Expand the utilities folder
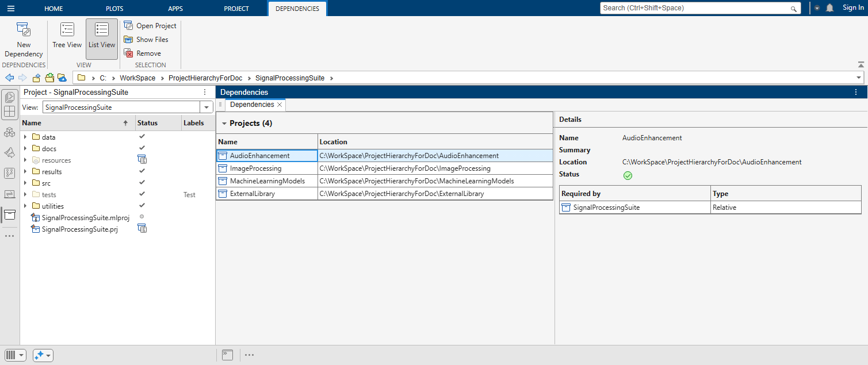Screen dimensions: 868x365 click(25, 206)
